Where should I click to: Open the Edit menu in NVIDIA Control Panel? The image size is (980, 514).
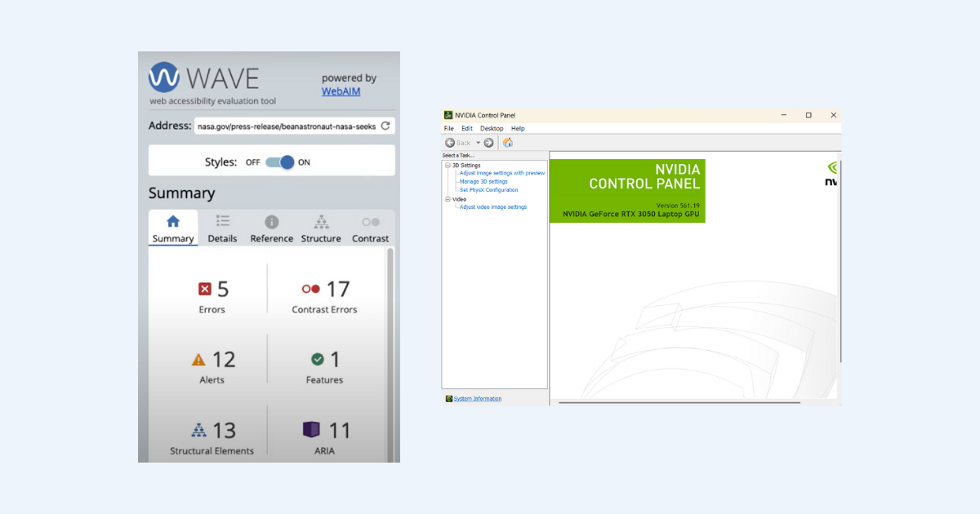[x=467, y=129]
